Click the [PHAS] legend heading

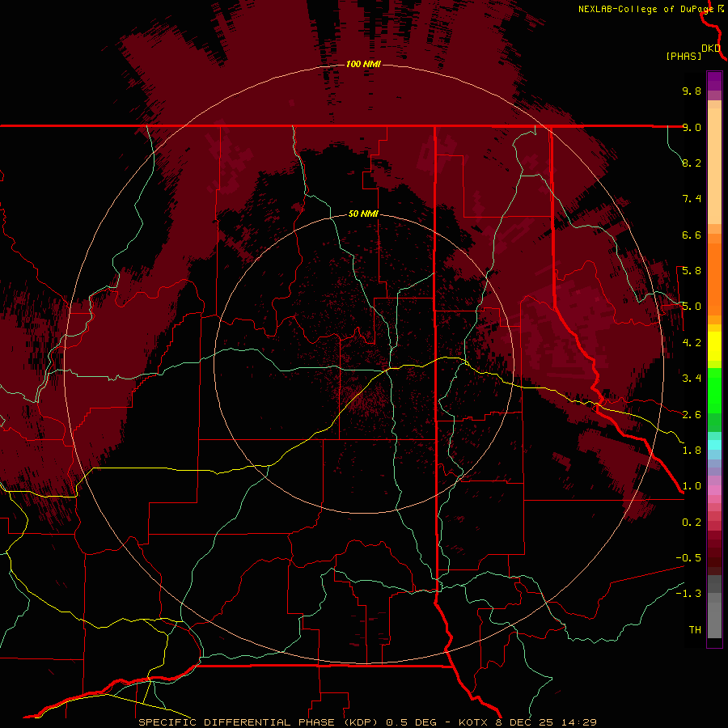tap(684, 57)
